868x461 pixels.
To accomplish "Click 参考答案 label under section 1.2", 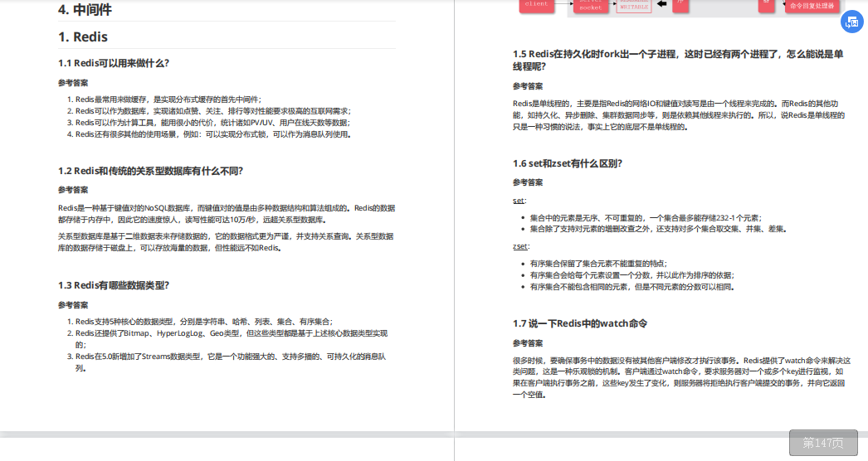I will [x=73, y=190].
